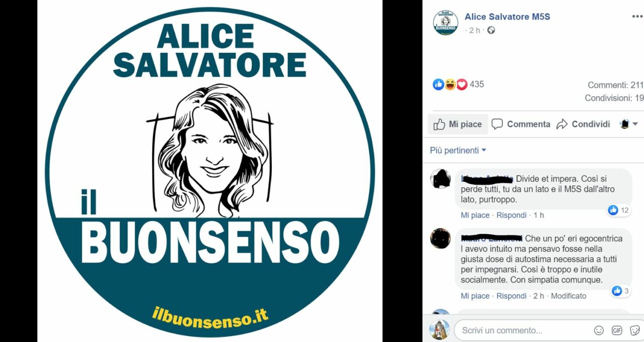This screenshot has height=342, width=644.
Task: Attach a sticker to the comment
Action: (x=634, y=330)
